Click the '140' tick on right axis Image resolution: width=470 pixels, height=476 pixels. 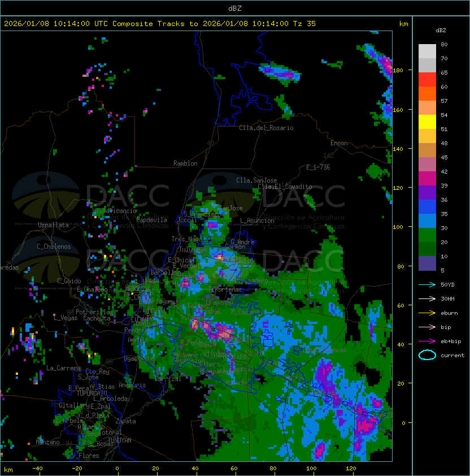(398, 149)
